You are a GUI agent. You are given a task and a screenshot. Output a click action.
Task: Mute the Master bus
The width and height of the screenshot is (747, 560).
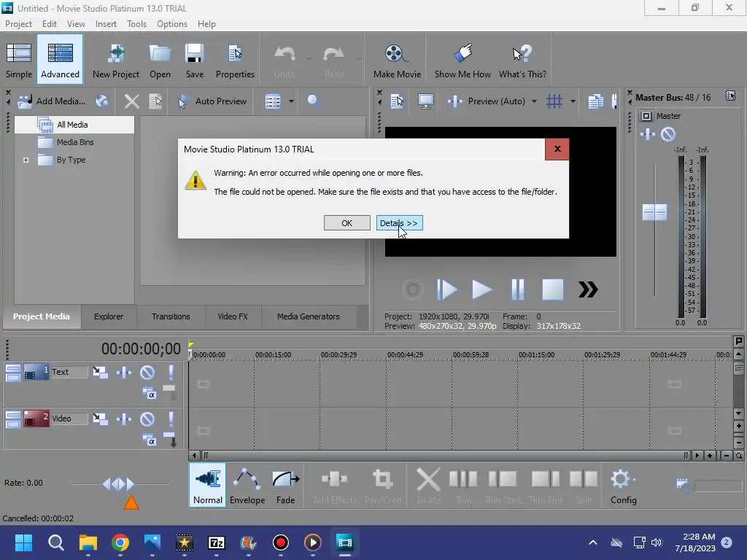tap(668, 134)
